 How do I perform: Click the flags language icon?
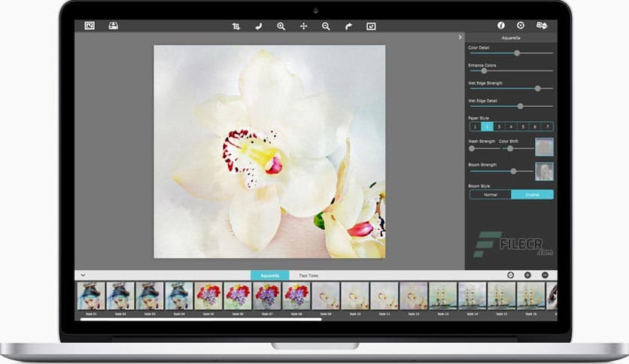point(542,26)
